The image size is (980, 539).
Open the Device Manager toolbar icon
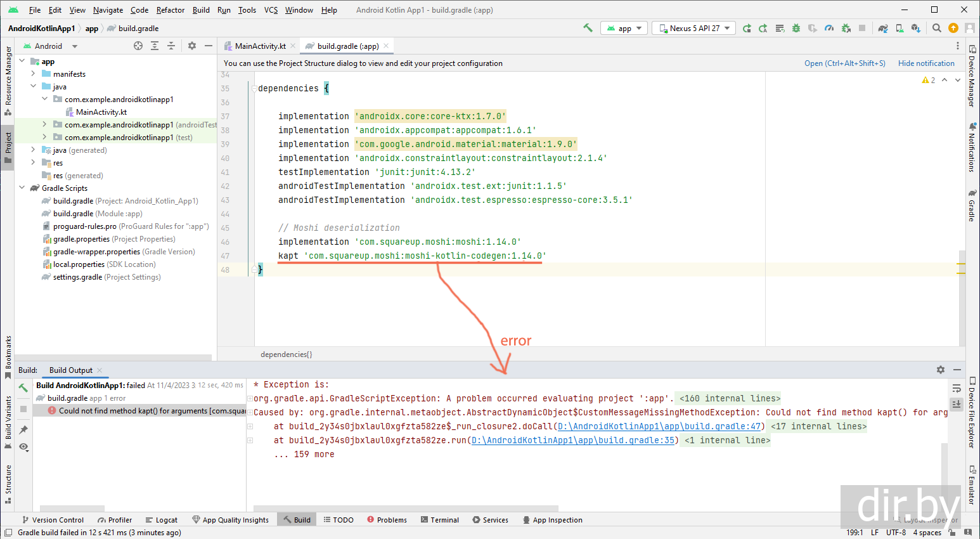(x=899, y=29)
